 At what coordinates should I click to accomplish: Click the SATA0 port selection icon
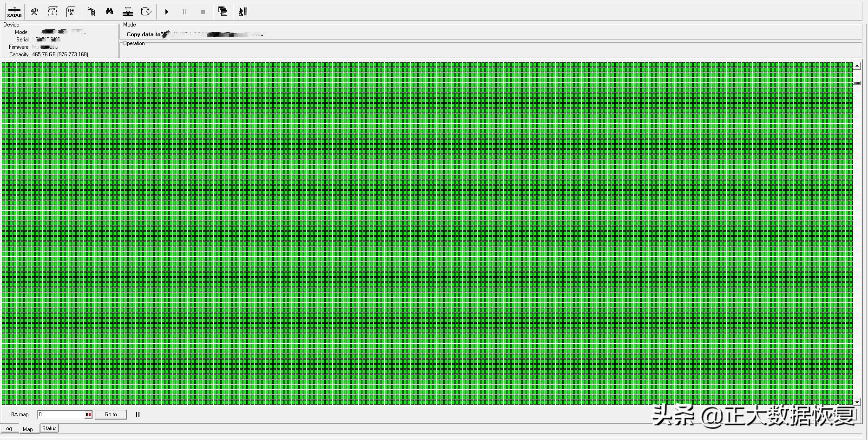(14, 12)
